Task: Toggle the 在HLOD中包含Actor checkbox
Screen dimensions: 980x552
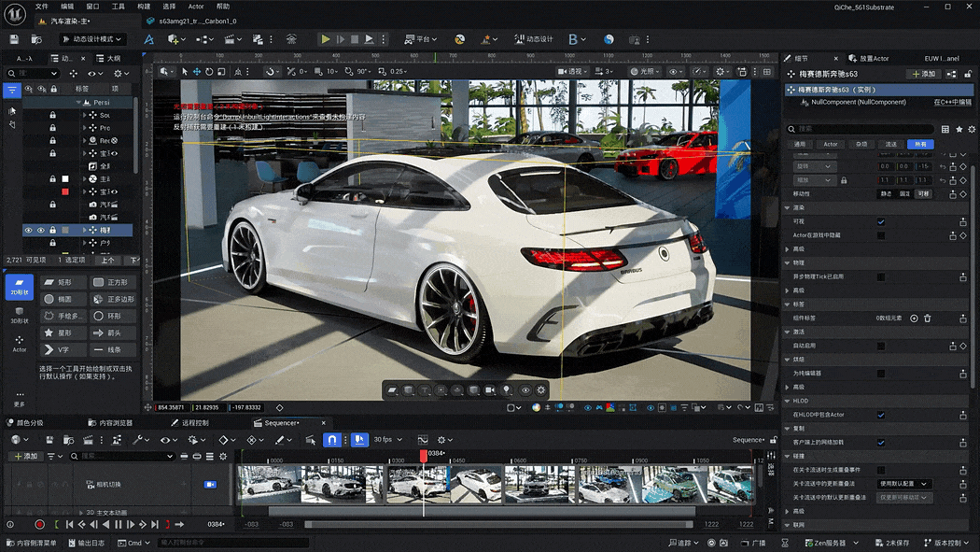Action: pyautogui.click(x=881, y=415)
